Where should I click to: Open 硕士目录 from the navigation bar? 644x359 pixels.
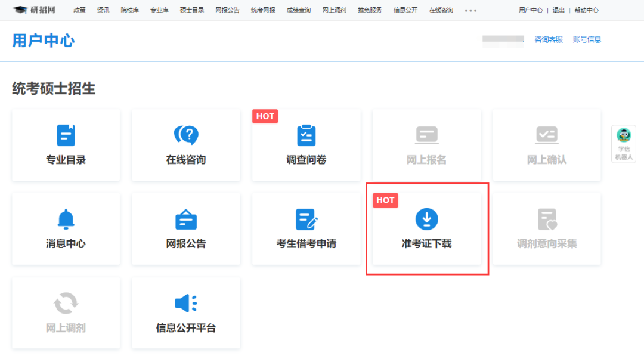(192, 10)
